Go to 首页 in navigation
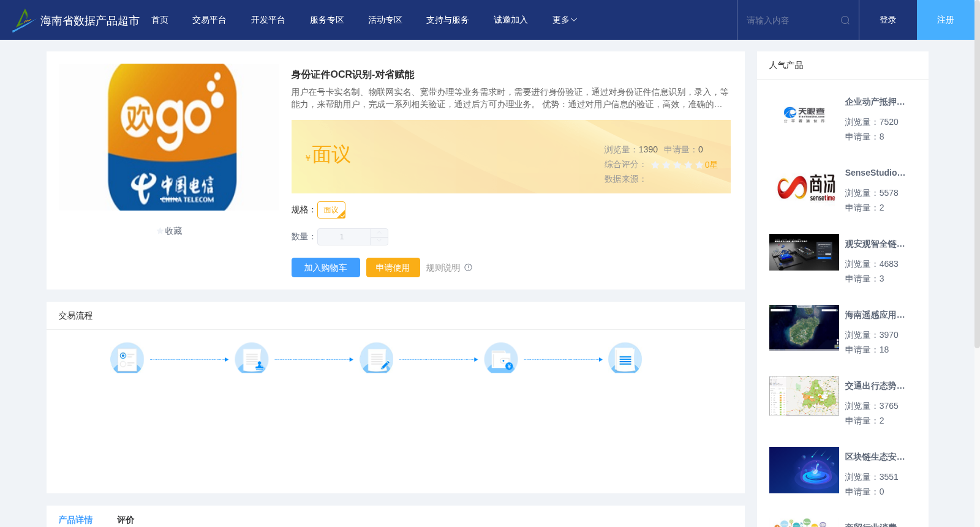980x527 pixels. click(x=160, y=20)
